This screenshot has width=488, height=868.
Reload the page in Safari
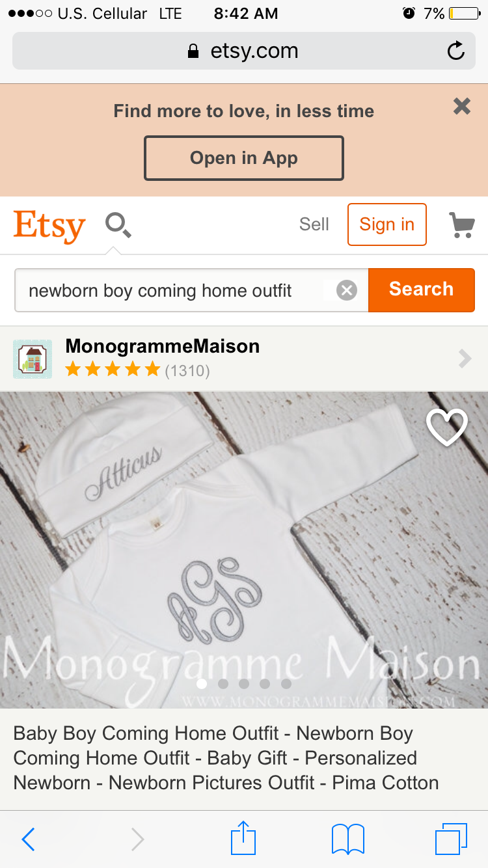(x=456, y=51)
